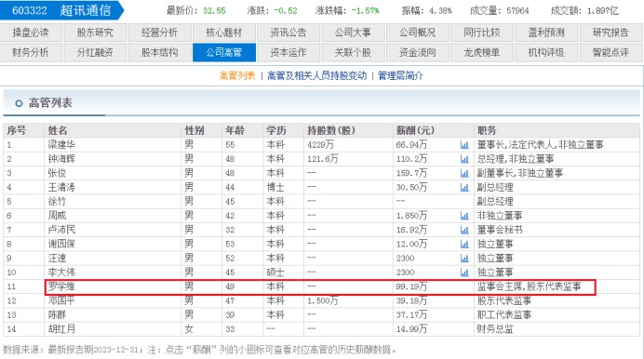The width and height of the screenshot is (644, 359).
Task: Select the active 公司高管 tab
Action: 224,52
